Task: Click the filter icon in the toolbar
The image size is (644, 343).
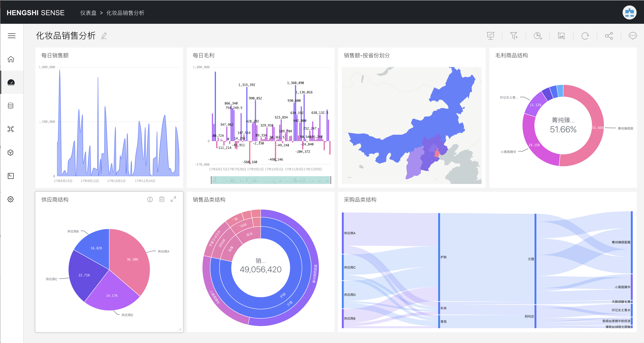Action: (514, 36)
